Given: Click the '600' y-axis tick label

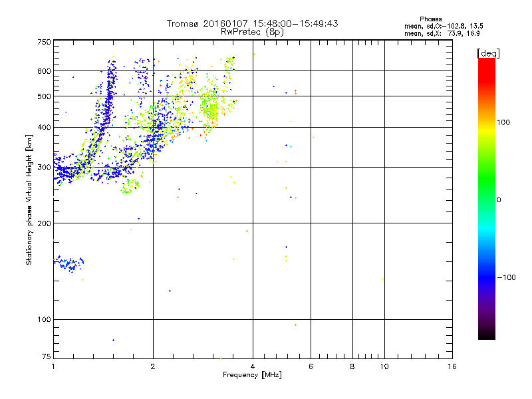Looking at the screenshot, I should pos(44,71).
